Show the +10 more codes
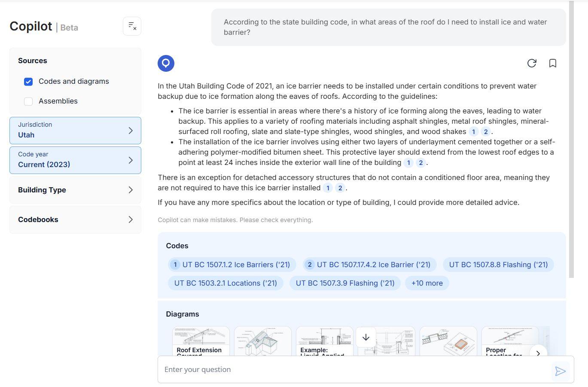The width and height of the screenshot is (588, 387). point(427,283)
